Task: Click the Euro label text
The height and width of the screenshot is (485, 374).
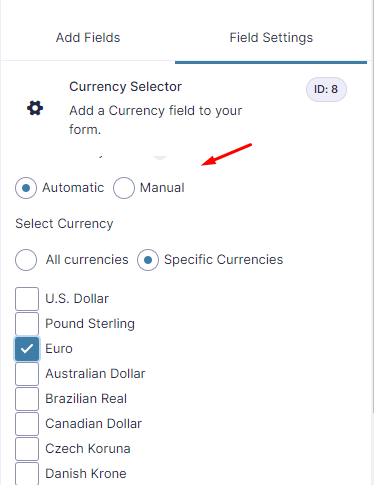Action: point(59,349)
